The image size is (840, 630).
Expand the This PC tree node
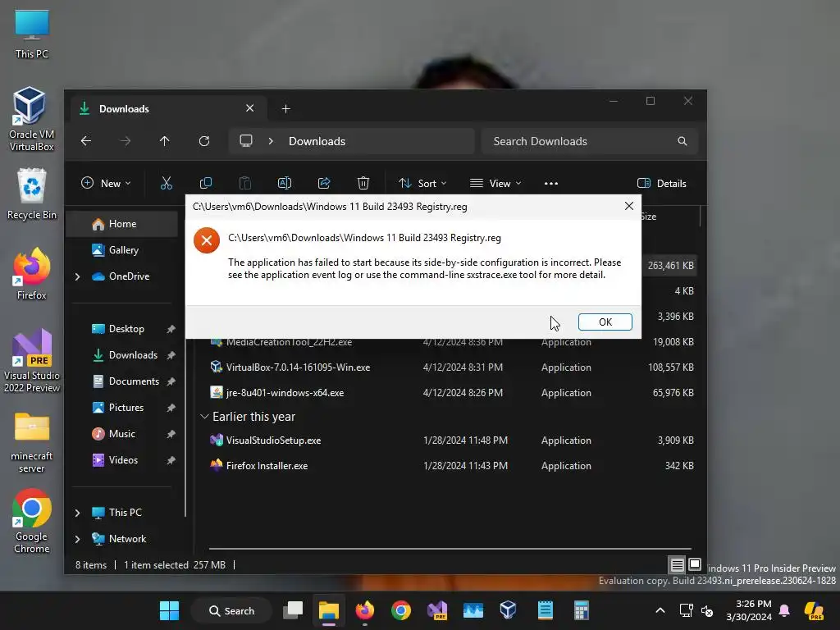coord(78,513)
